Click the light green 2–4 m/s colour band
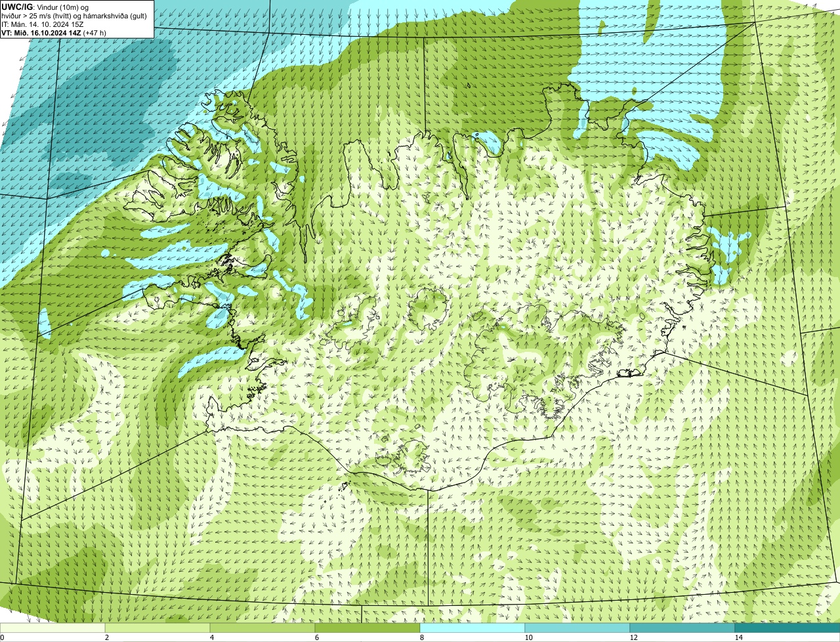This screenshot has height=642, width=840. click(x=157, y=628)
